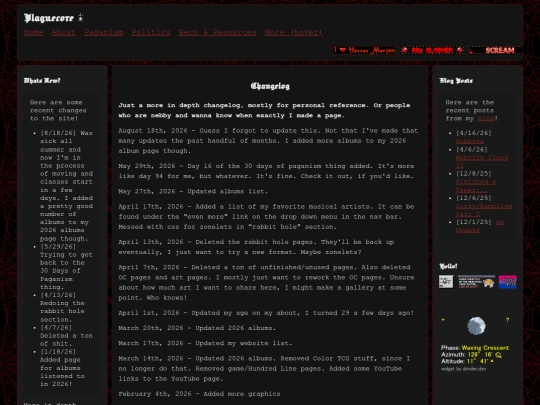Open the Finished a Paper post
The height and width of the screenshot is (405, 540).
(476, 186)
